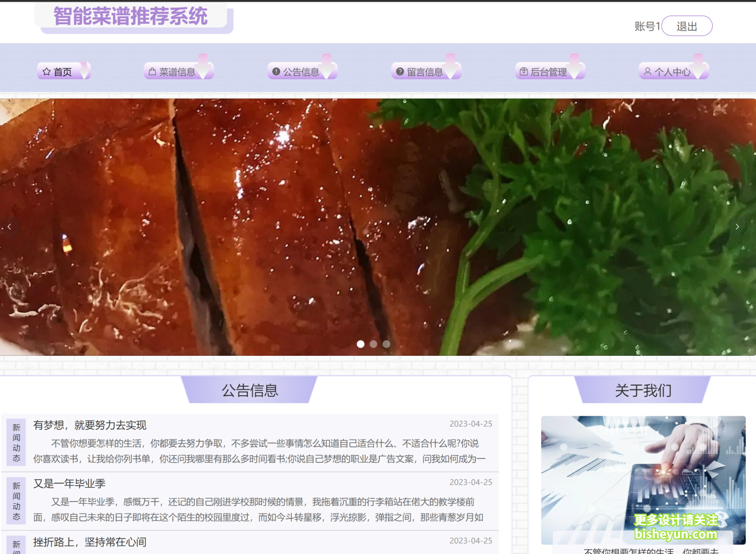756x554 pixels.
Task: Click the calendar icon on 后台管理 button
Action: (523, 71)
